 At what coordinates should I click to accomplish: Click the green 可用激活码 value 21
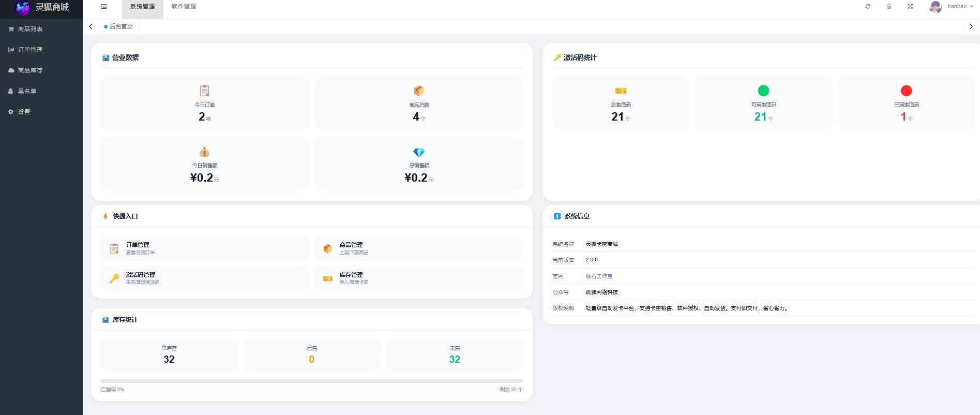coord(760,117)
